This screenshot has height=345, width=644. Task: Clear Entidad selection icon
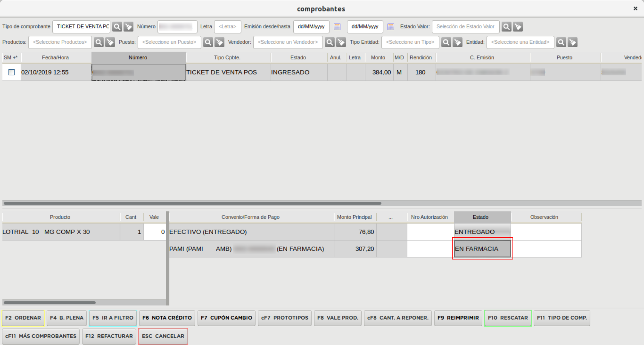pos(573,42)
